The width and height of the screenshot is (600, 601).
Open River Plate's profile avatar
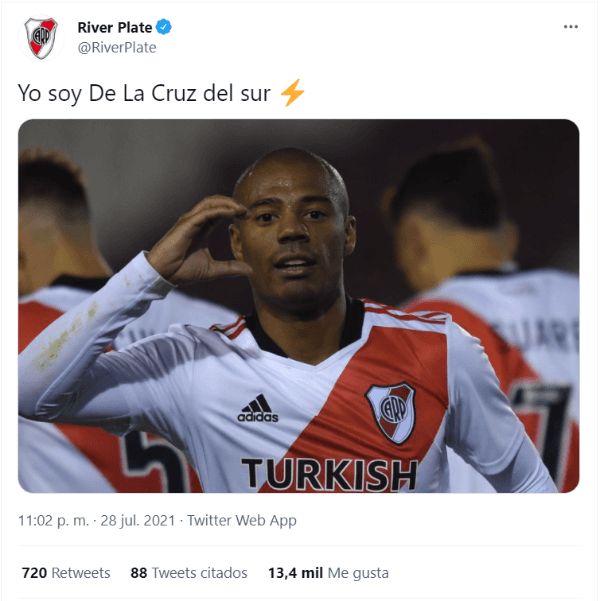[x=41, y=38]
